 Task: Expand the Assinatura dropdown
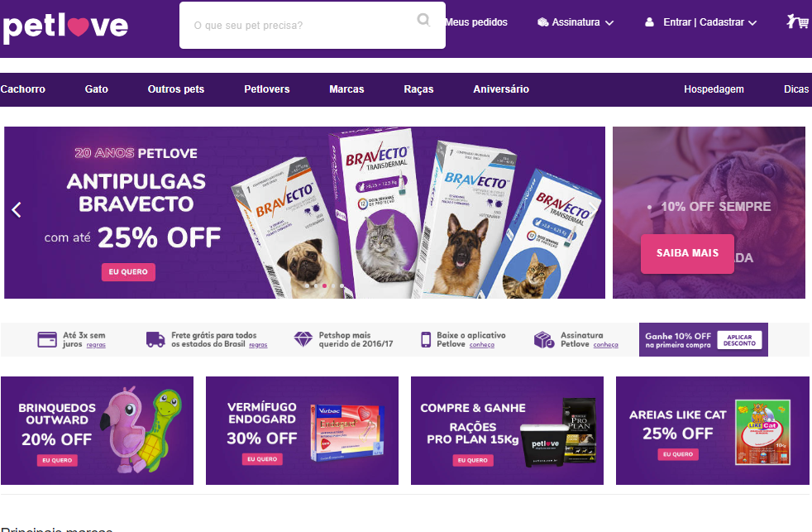(609, 23)
